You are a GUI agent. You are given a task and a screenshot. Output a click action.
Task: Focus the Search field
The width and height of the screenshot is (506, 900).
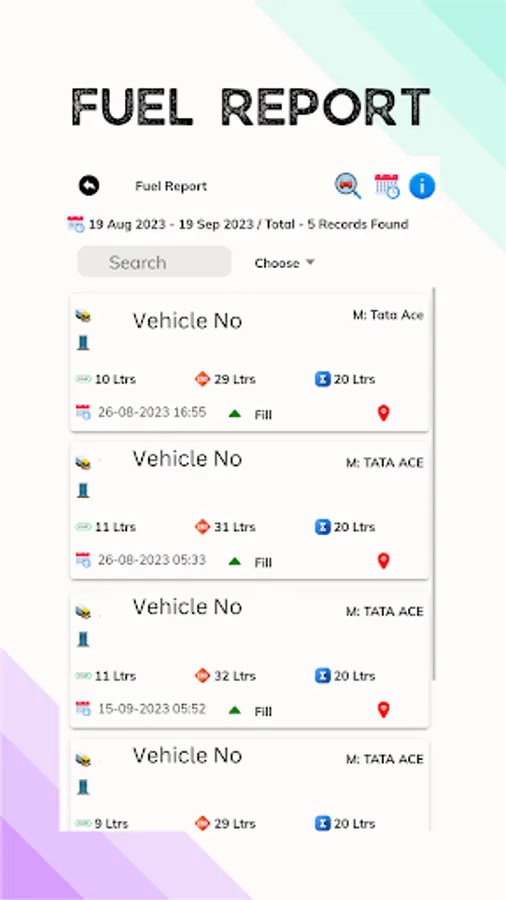154,262
